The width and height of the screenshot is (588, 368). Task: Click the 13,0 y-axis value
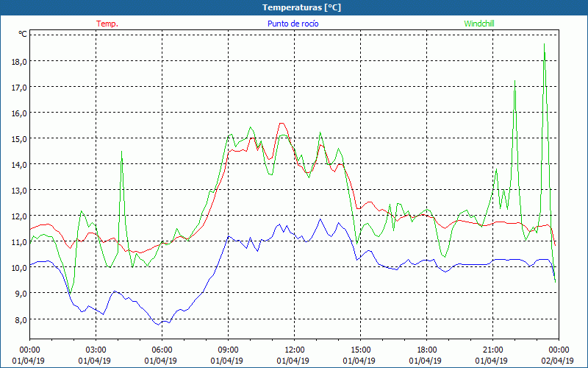tap(19, 191)
